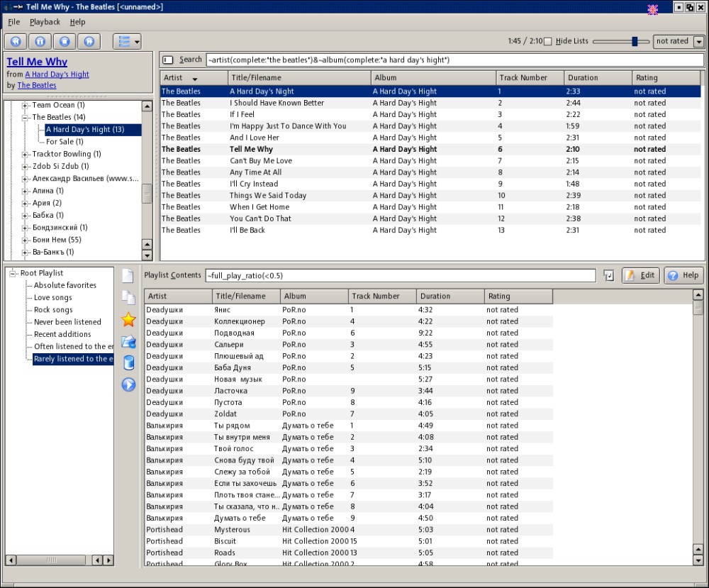This screenshot has height=588, width=709.
Task: Expand the Ария (2) tree node
Action: click(26, 203)
